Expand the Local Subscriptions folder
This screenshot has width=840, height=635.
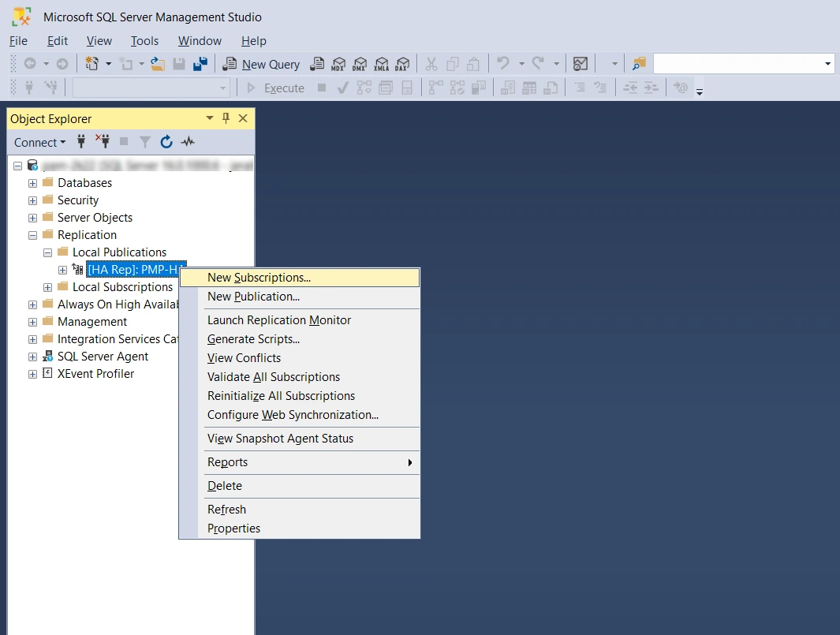(x=48, y=287)
